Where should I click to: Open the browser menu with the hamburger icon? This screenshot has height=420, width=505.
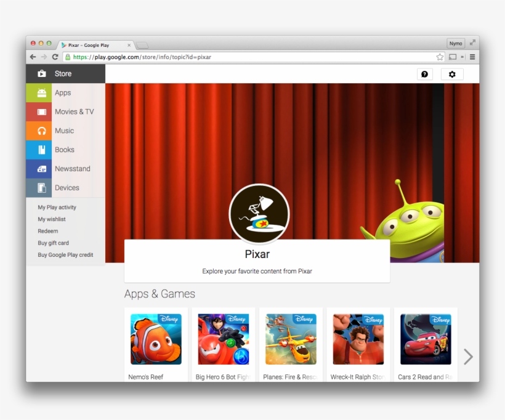click(x=472, y=56)
